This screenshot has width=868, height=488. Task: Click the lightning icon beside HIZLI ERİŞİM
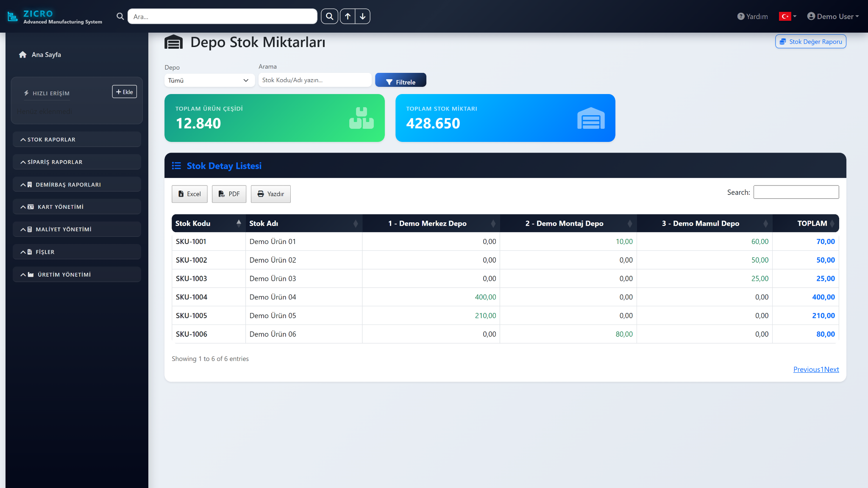pos(26,93)
